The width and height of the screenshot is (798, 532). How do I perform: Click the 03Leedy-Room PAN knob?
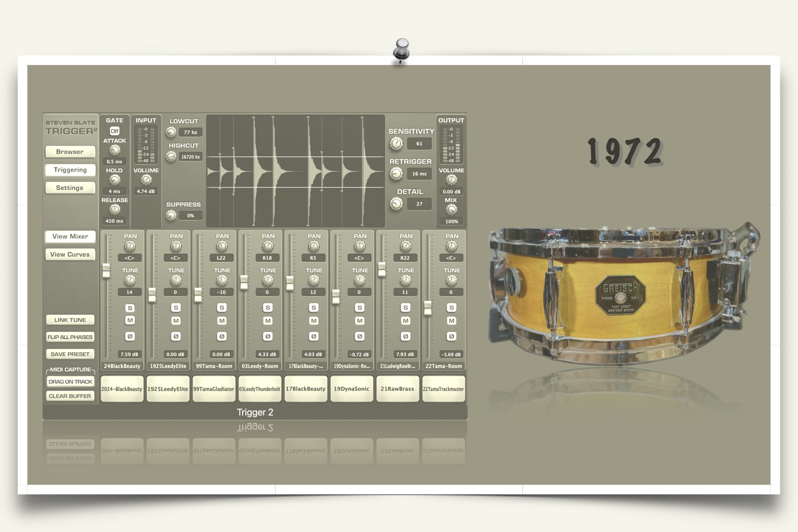268,246
